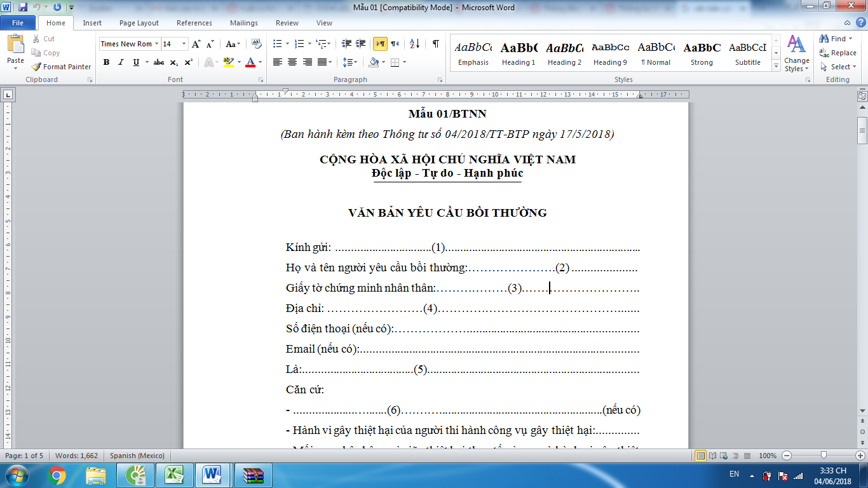868x488 pixels.
Task: Center align the paragraph
Action: (292, 62)
